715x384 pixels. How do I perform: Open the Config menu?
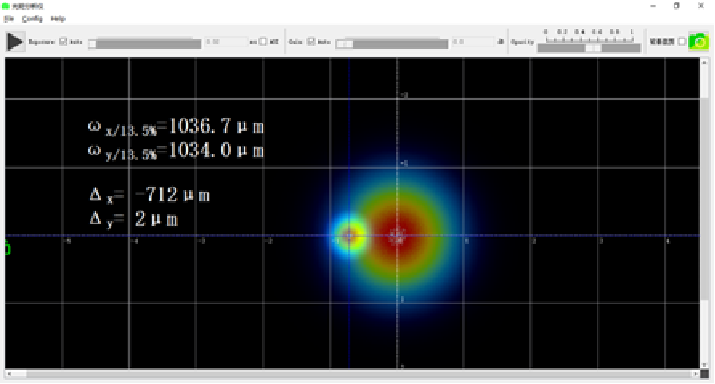32,19
